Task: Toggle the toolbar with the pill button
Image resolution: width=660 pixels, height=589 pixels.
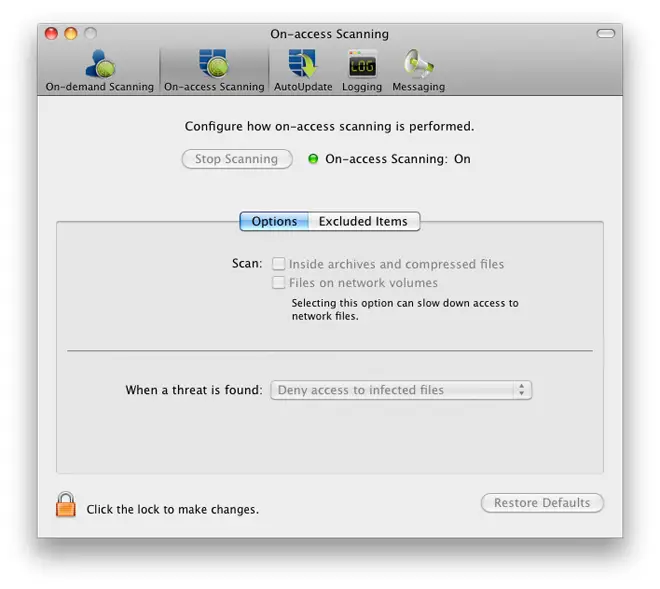Action: [606, 33]
